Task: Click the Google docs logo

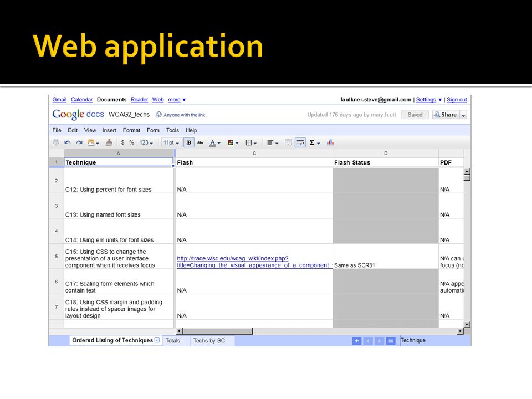Action: (x=78, y=114)
